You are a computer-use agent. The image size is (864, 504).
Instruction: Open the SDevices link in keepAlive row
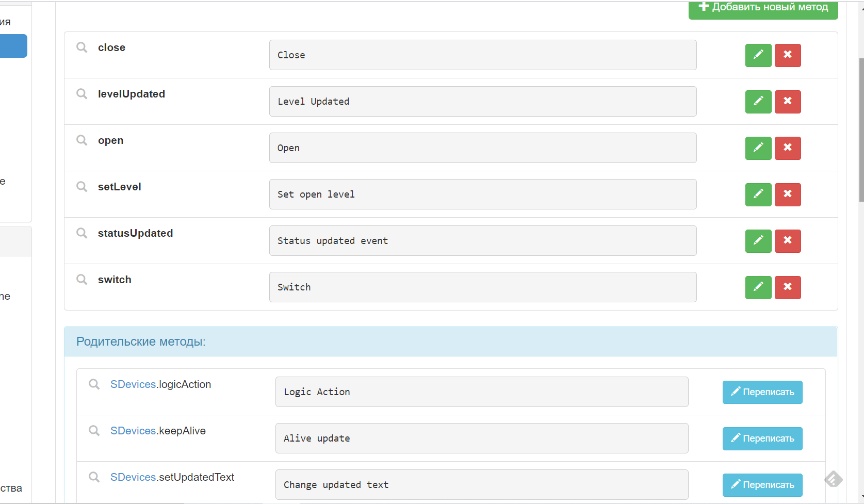(133, 431)
